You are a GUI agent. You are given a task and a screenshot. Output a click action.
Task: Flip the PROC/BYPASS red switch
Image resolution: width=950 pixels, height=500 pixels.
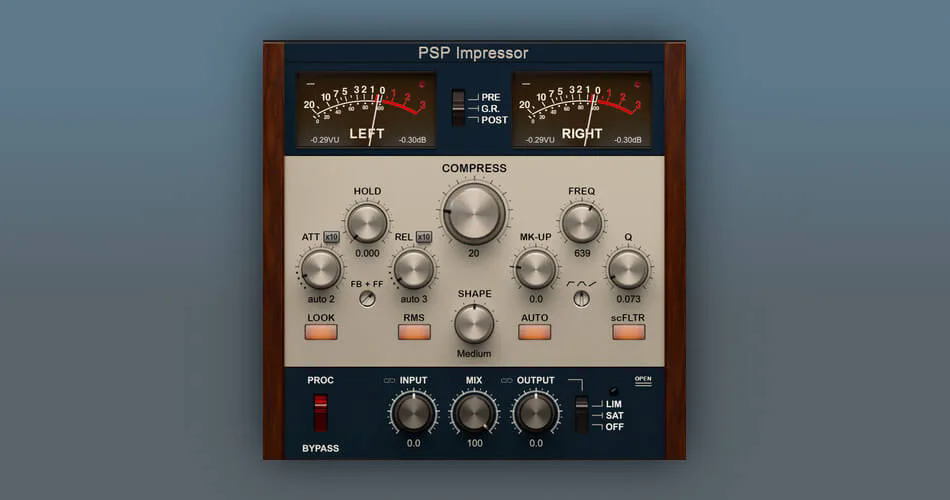321,413
